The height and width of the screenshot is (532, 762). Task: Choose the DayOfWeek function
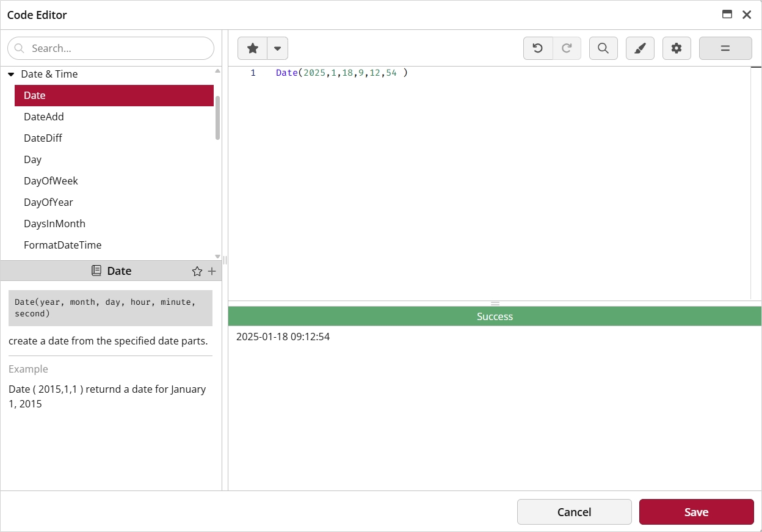point(51,181)
